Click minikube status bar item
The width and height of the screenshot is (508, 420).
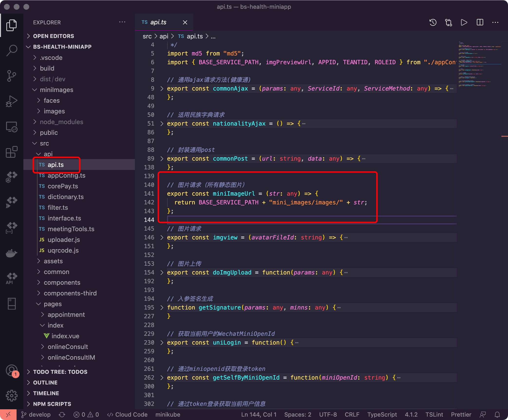[168, 415]
